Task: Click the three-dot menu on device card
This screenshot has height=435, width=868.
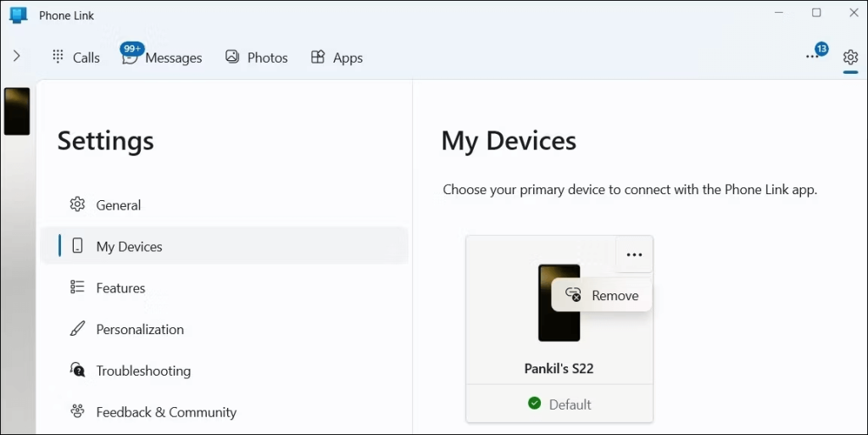Action: click(x=634, y=254)
